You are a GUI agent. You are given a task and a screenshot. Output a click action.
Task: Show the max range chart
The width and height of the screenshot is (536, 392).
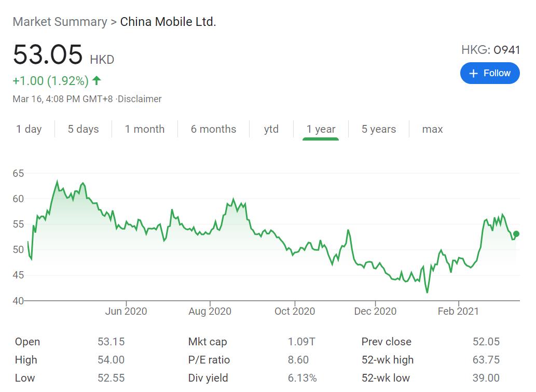[432, 129]
